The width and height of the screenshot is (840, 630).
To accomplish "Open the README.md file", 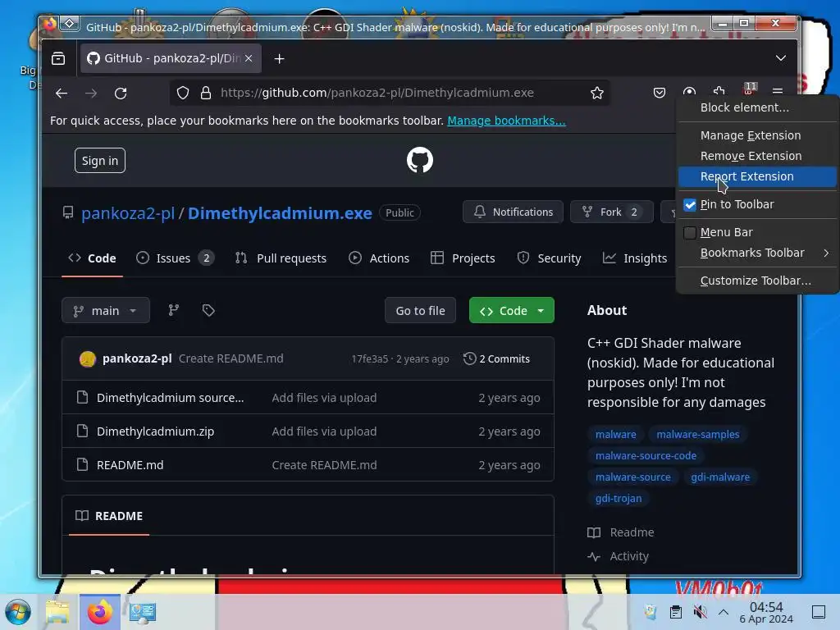I will [x=130, y=465].
